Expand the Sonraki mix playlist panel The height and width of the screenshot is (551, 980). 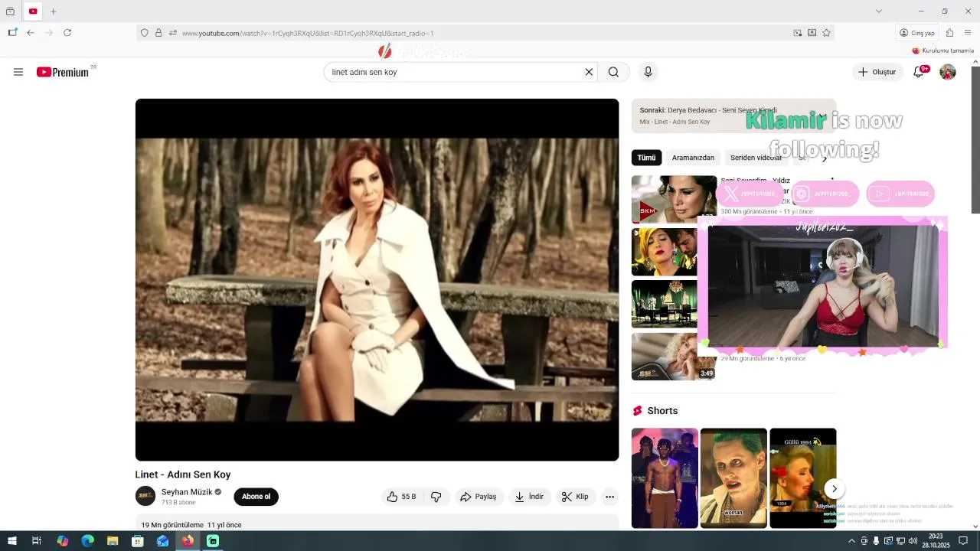(733, 116)
